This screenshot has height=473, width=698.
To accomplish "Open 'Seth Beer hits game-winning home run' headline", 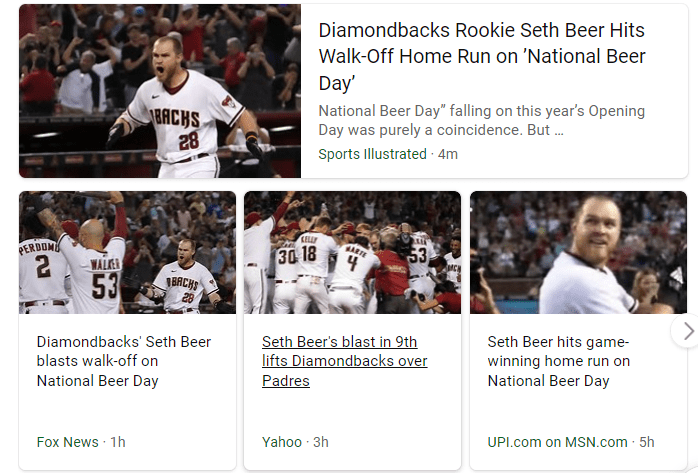I will (x=558, y=361).
